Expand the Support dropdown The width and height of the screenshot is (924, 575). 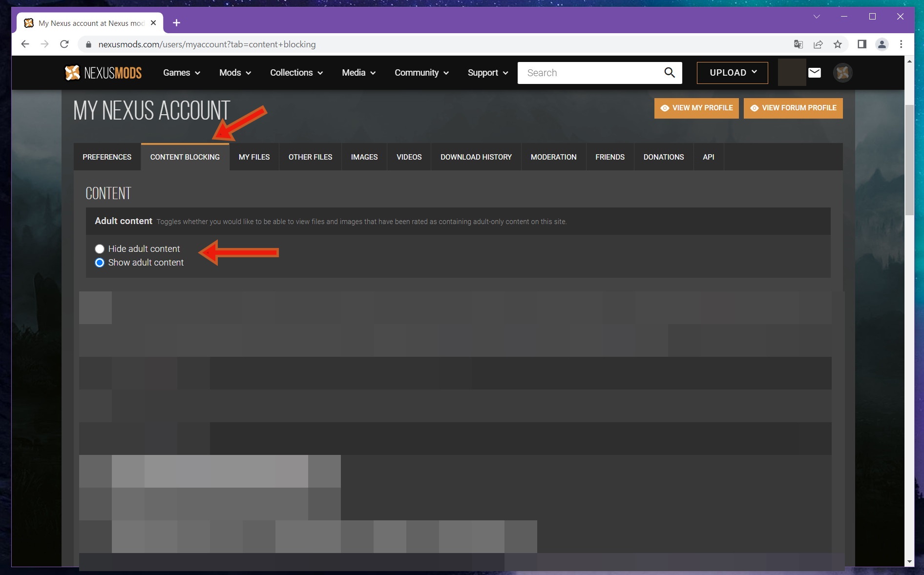pyautogui.click(x=488, y=73)
